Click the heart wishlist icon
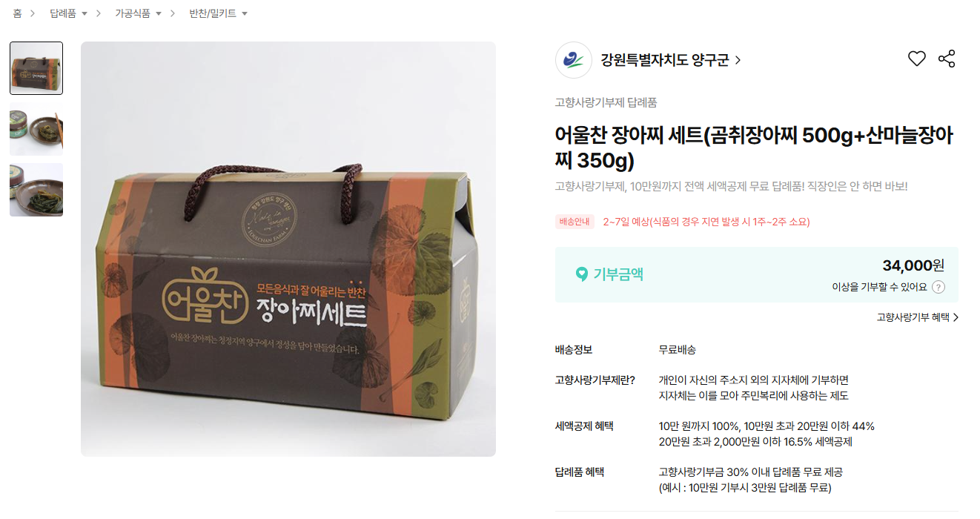980x519 pixels. point(917,59)
